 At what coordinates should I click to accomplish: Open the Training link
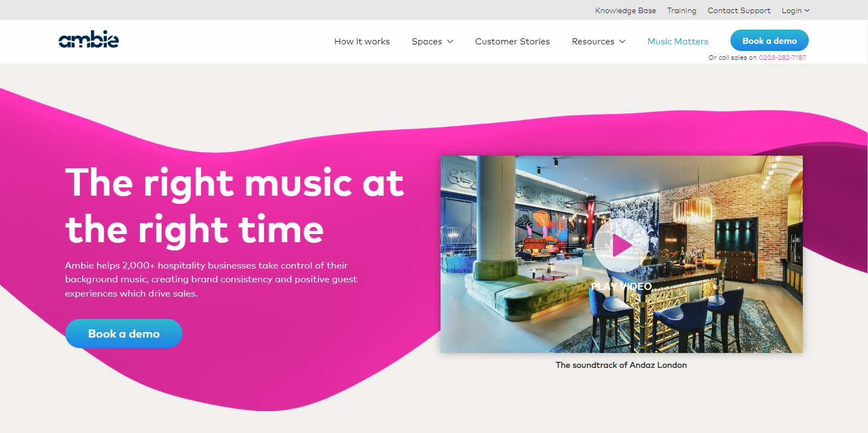pos(682,10)
